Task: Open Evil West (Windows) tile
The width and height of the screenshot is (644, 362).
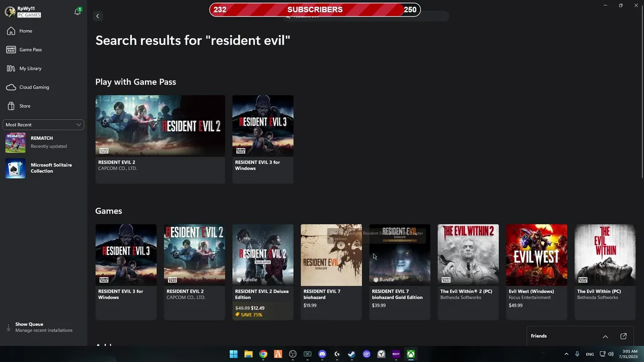Action: [536, 272]
